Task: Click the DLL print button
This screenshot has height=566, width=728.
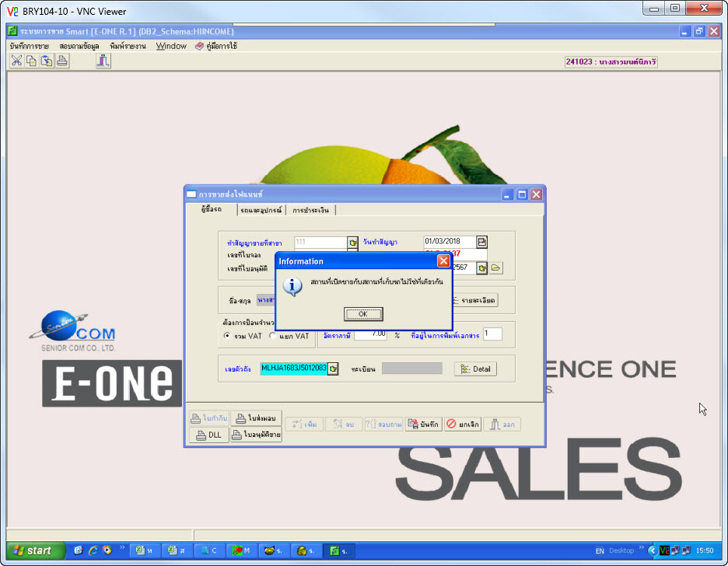Action: pos(209,435)
